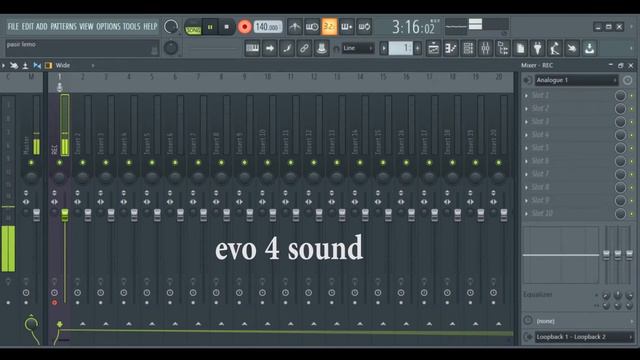
Task: Open the TOOLS menu
Action: tap(131, 27)
